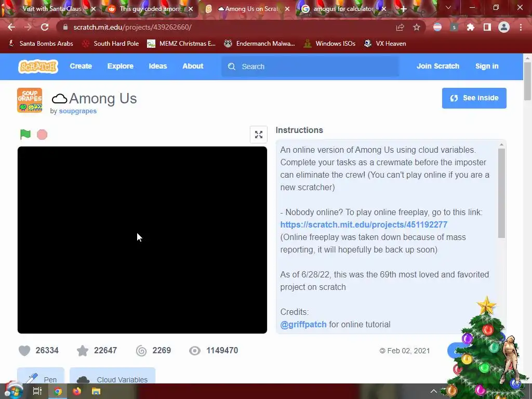Open the Extensions puzzle icon
This screenshot has height=399, width=532.
coord(470,27)
